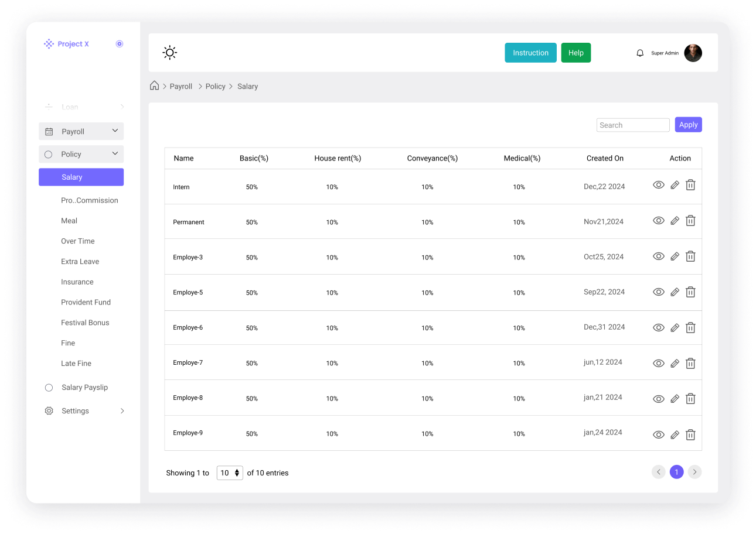This screenshot has width=756, height=534.
Task: Edit the Employe-3 row
Action: [x=675, y=256]
